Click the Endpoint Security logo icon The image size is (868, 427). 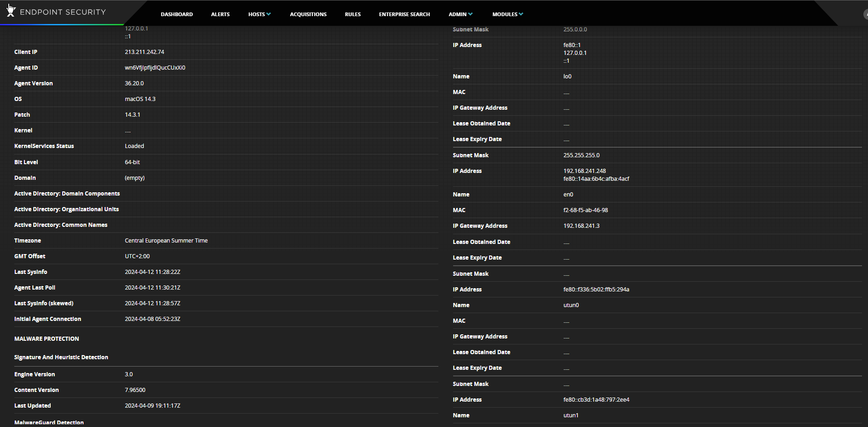pos(11,12)
